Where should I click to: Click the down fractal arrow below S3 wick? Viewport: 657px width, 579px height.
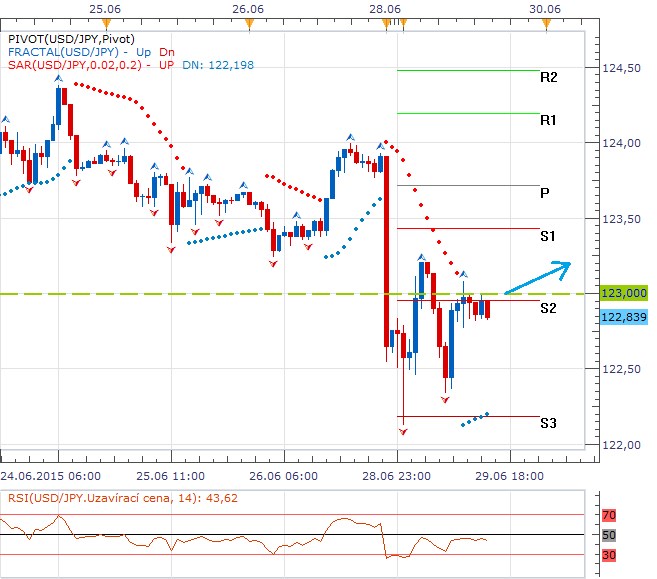click(403, 432)
